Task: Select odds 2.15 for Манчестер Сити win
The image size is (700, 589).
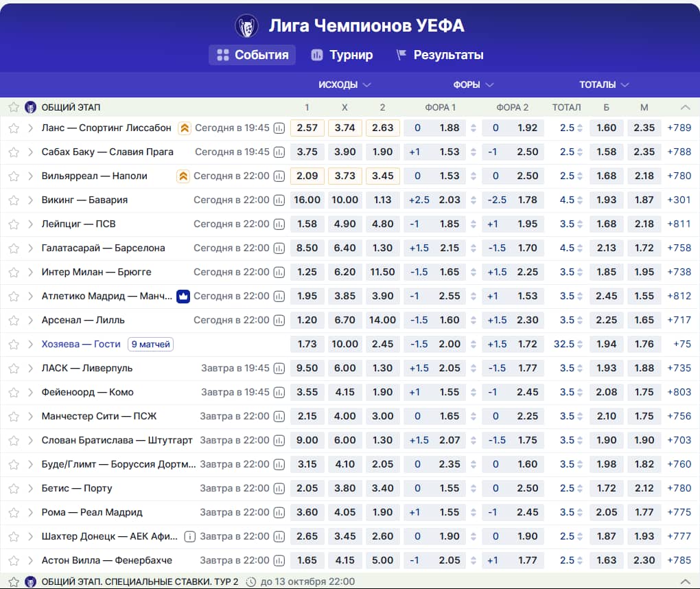Action: [x=307, y=416]
